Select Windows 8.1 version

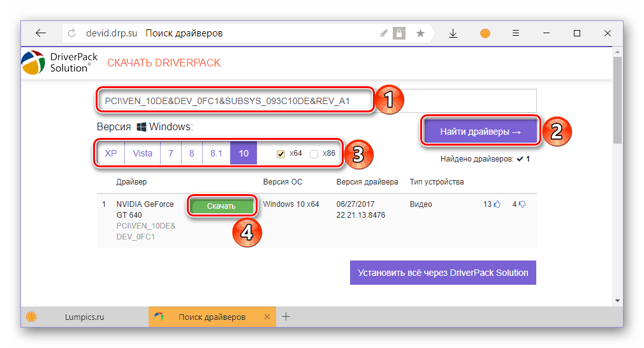(x=216, y=153)
